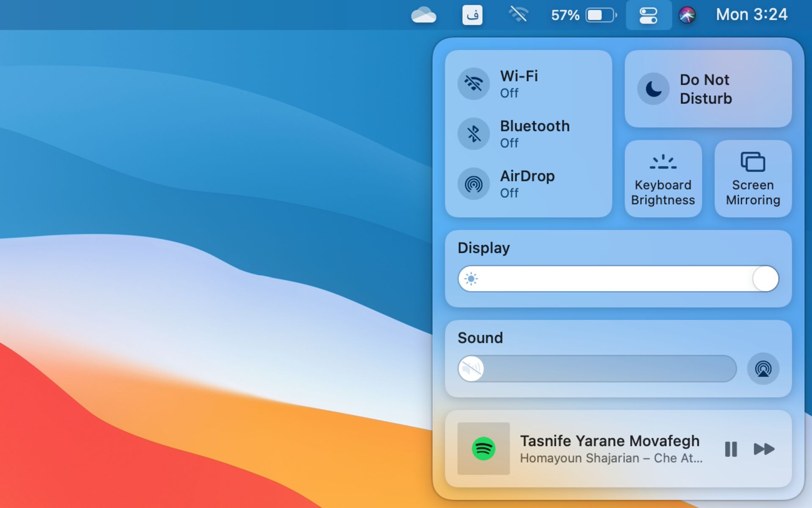The image size is (812, 508).
Task: Open AirPlay audio output icon
Action: coord(763,369)
